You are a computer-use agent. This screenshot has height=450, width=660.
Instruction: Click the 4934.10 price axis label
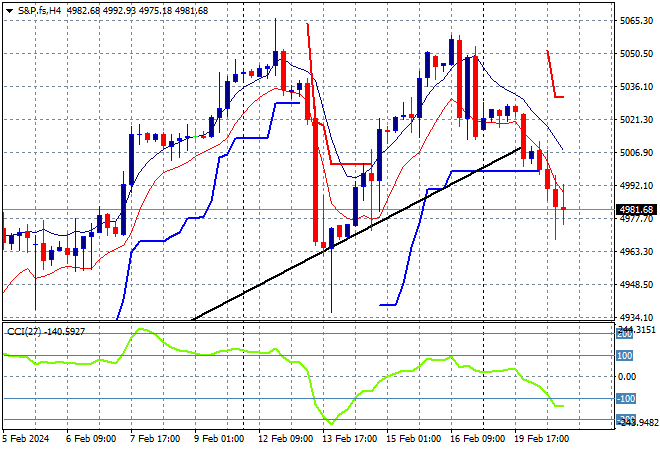tap(636, 318)
